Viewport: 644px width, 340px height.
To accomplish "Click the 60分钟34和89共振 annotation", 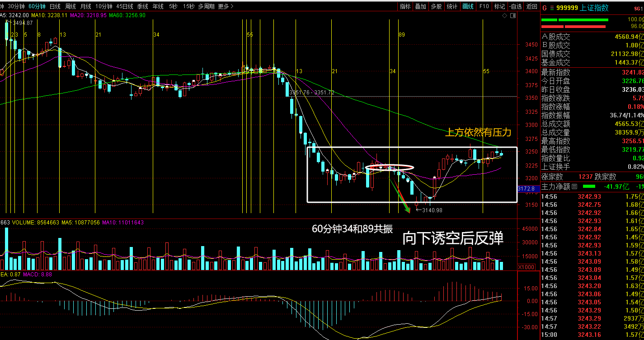I will click(353, 229).
